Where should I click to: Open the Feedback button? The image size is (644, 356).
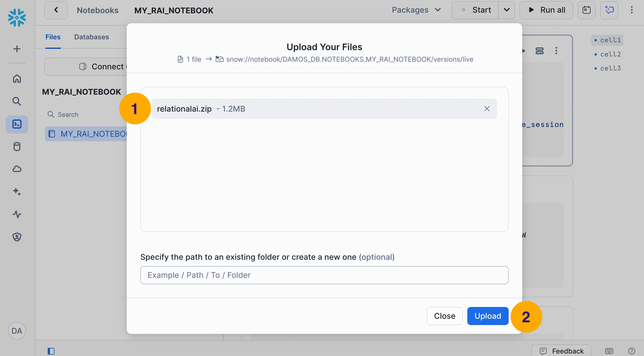point(561,351)
